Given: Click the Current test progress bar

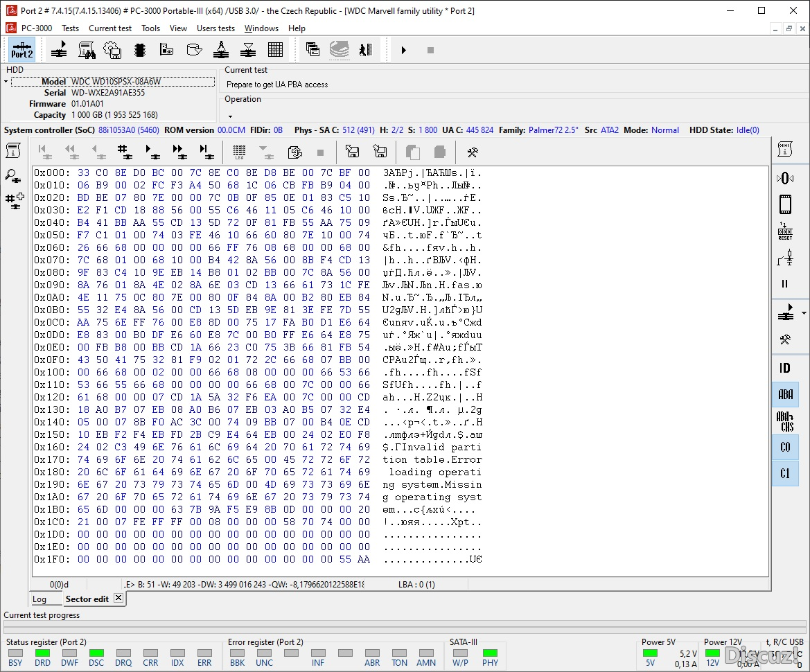Looking at the screenshot, I should (x=405, y=627).
